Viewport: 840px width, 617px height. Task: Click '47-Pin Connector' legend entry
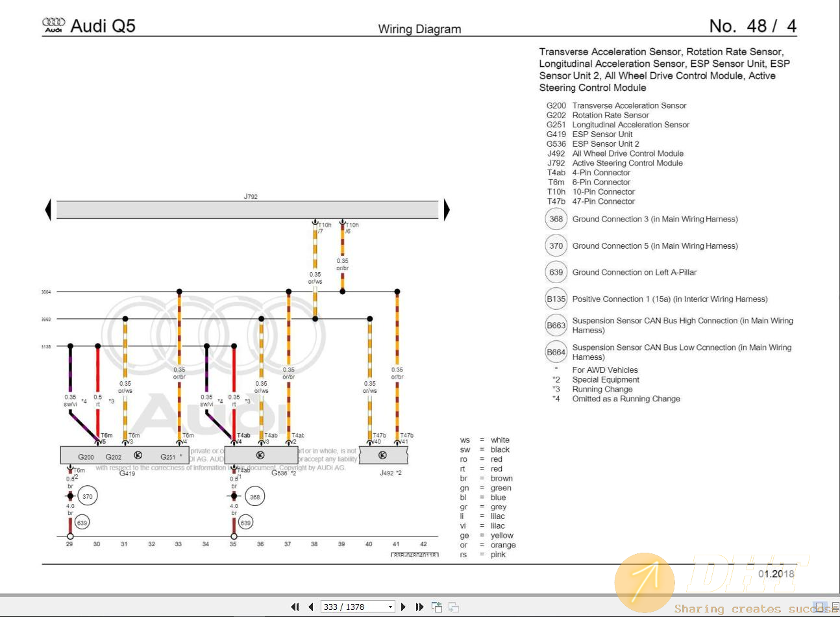tap(603, 201)
